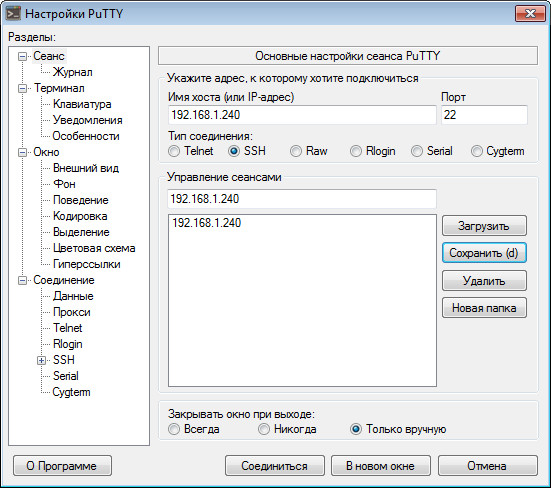Open the Соединение category
Viewport: 551px width, 488px height.
click(x=64, y=280)
